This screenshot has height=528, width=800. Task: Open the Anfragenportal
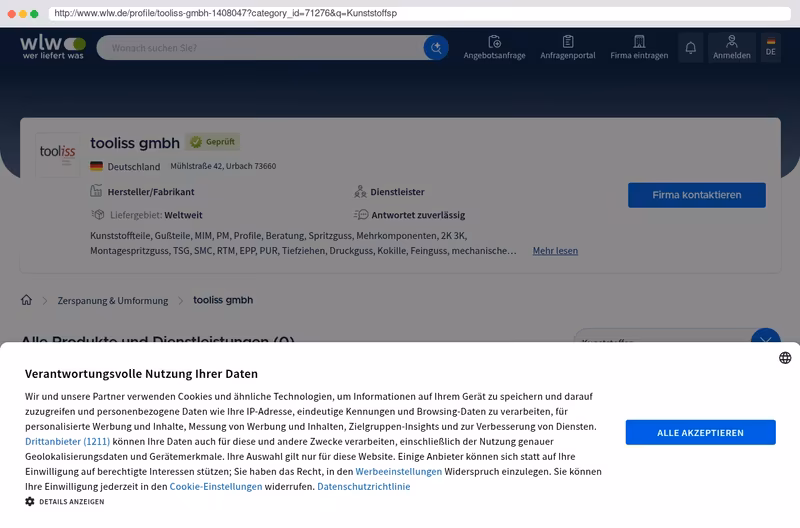point(567,47)
